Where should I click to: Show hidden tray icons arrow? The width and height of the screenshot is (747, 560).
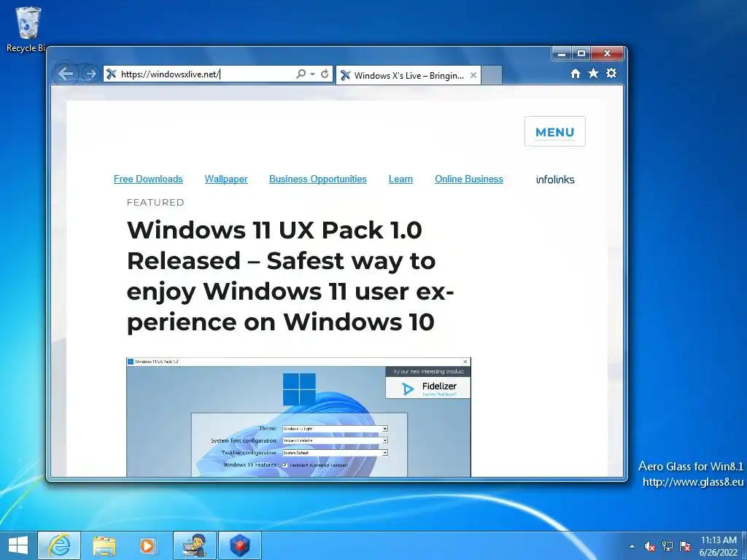coord(632,546)
